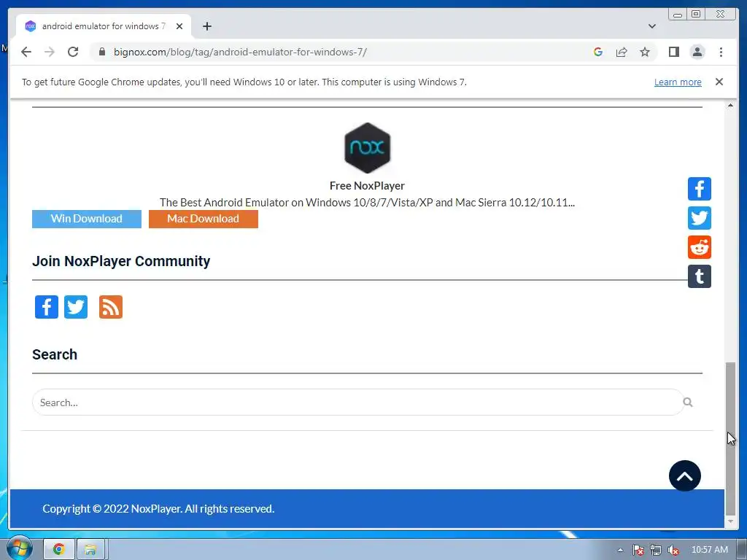Share page via floating Facebook icon
This screenshot has height=560, width=747.
[700, 189]
